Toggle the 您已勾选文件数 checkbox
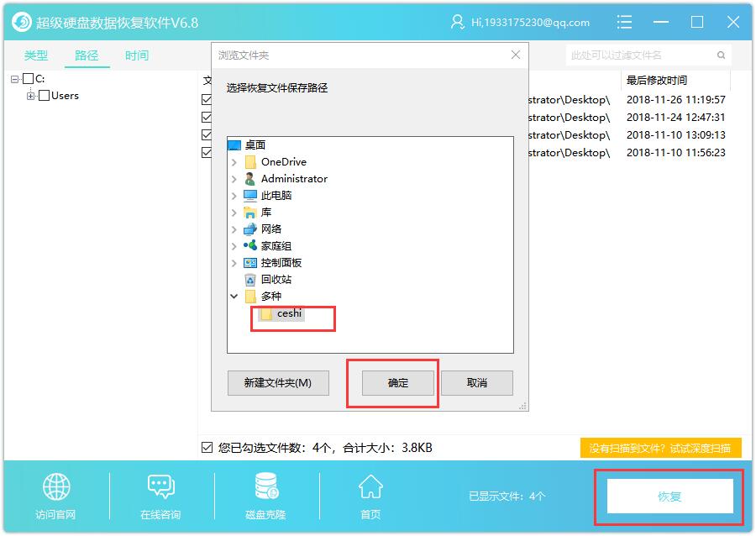 [x=207, y=448]
